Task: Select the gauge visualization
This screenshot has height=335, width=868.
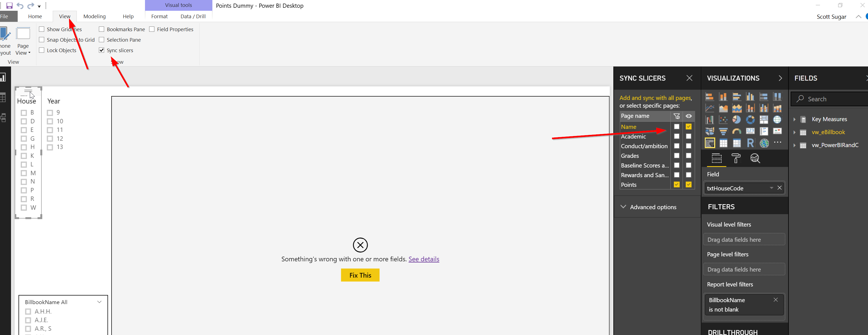Action: (x=737, y=131)
